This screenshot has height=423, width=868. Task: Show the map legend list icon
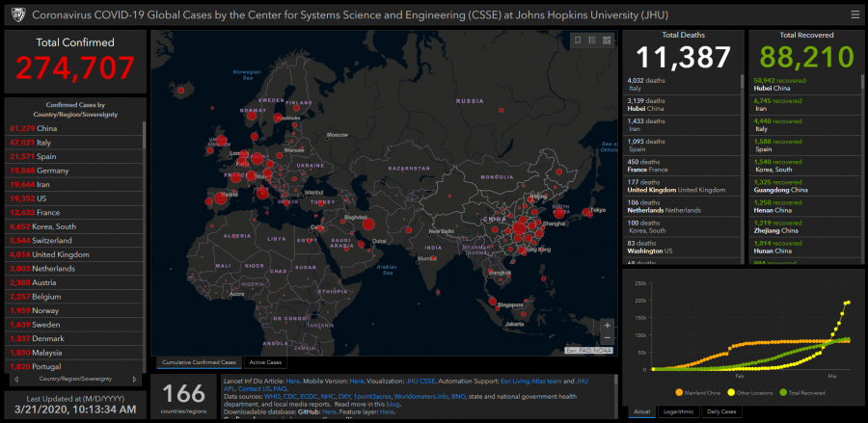point(591,40)
